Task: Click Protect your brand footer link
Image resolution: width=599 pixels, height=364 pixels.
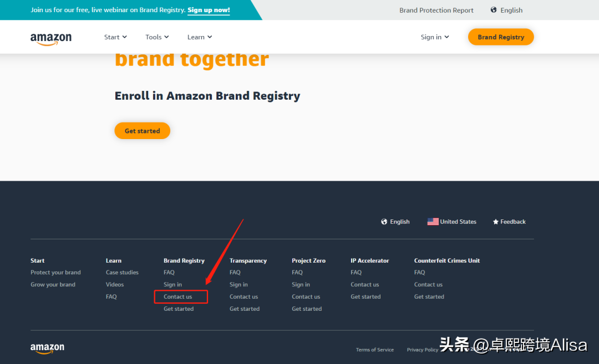Action: (55, 273)
